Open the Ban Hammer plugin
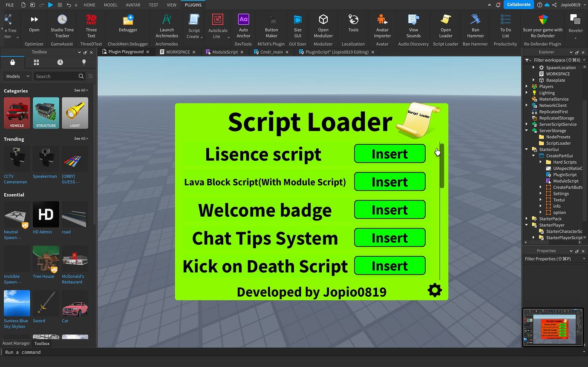Image resolution: width=588 pixels, height=367 pixels. pos(475,26)
